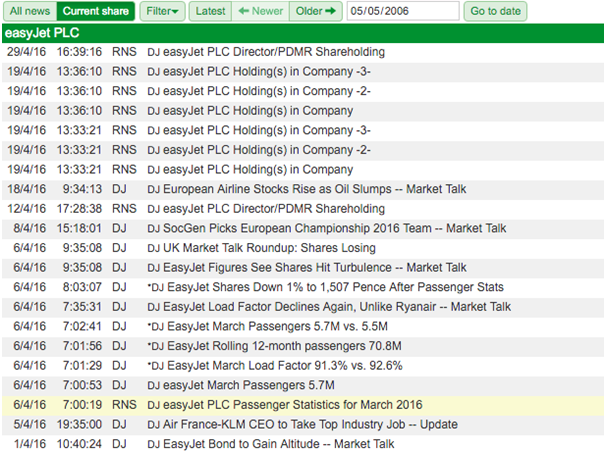The width and height of the screenshot is (606, 453).
Task: Click the 7:35:31 time cell
Action: 82,307
